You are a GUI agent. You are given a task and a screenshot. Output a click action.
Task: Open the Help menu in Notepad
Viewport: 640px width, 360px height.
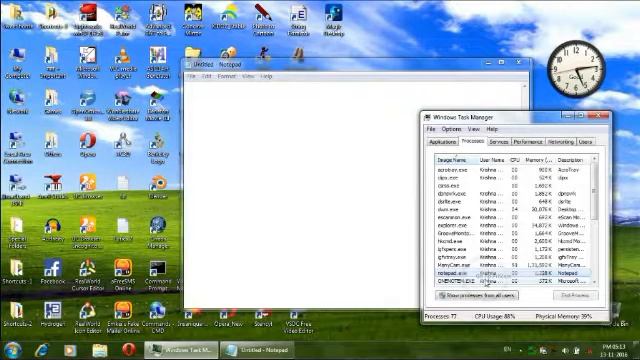(266, 76)
